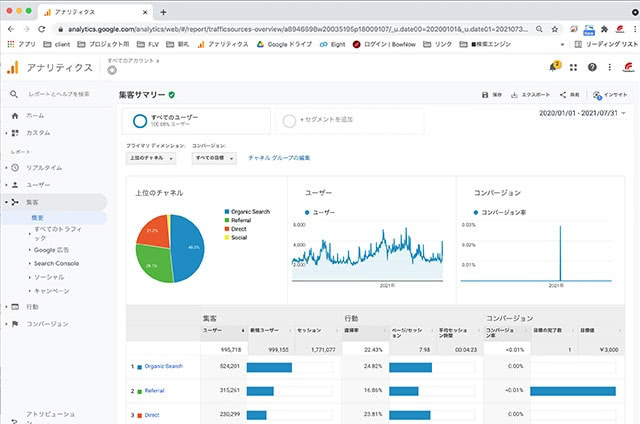Open the three-dot menu in the Analytics header
This screenshot has width=640, height=424.
pyautogui.click(x=609, y=67)
